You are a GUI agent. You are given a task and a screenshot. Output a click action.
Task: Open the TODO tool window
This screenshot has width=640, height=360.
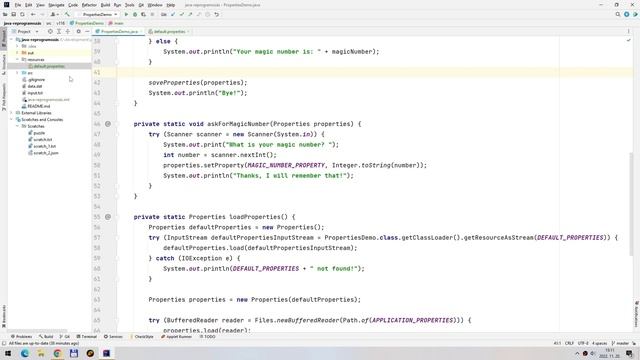click(x=208, y=337)
